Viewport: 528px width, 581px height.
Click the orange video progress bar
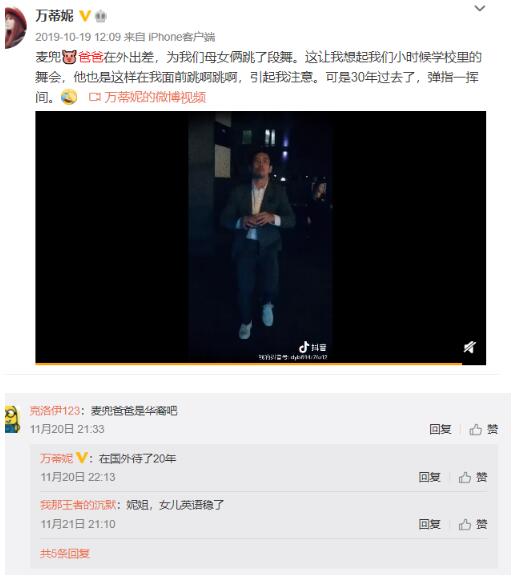pyautogui.click(x=248, y=364)
